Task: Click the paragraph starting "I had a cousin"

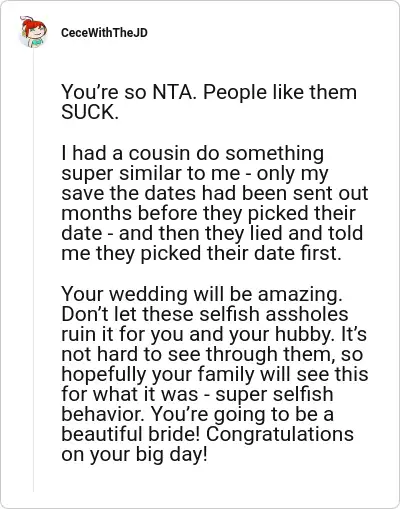Action: (215, 203)
